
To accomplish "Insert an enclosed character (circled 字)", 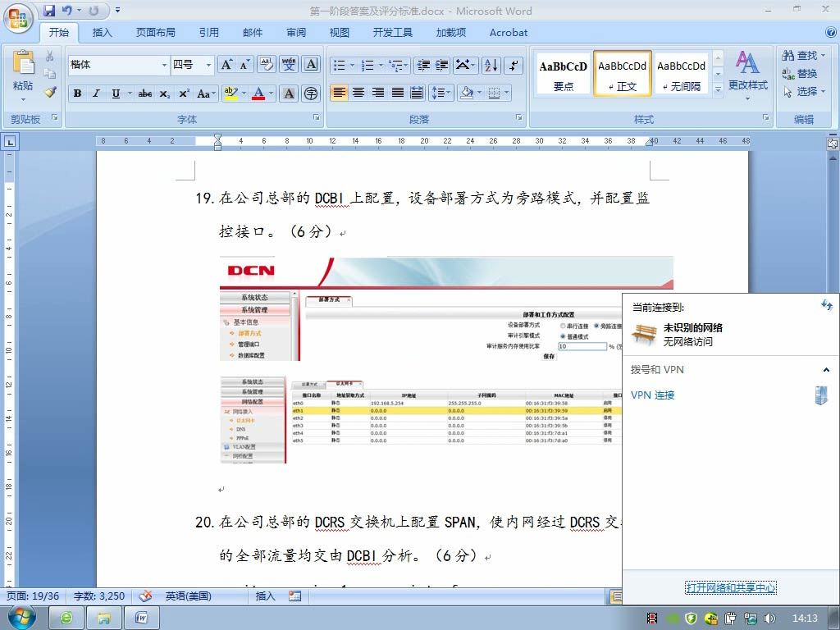I will click(x=311, y=94).
